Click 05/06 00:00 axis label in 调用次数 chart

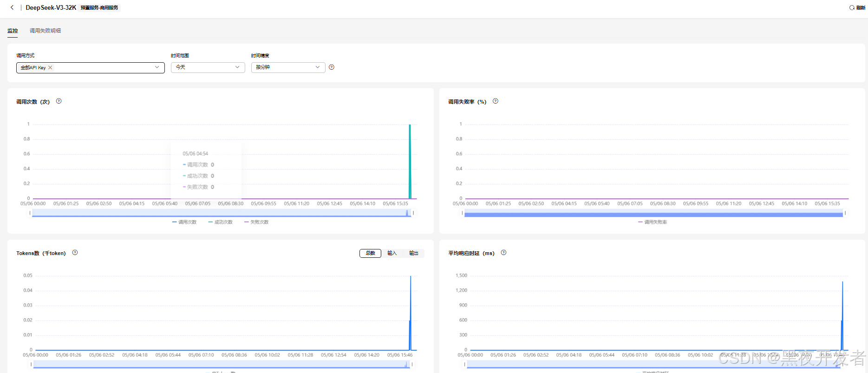[x=33, y=203]
